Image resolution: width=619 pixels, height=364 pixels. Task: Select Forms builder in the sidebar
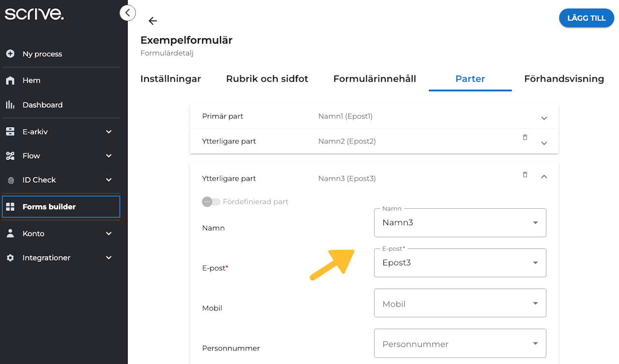click(x=49, y=207)
